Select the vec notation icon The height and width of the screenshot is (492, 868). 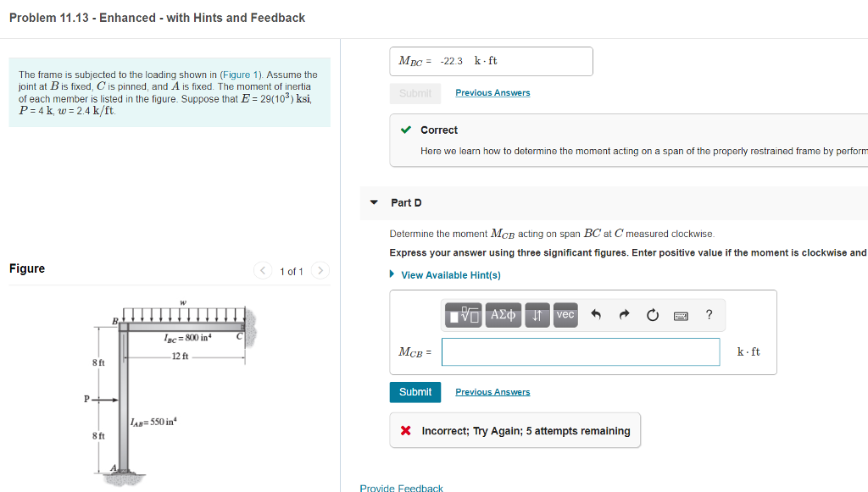coord(565,314)
